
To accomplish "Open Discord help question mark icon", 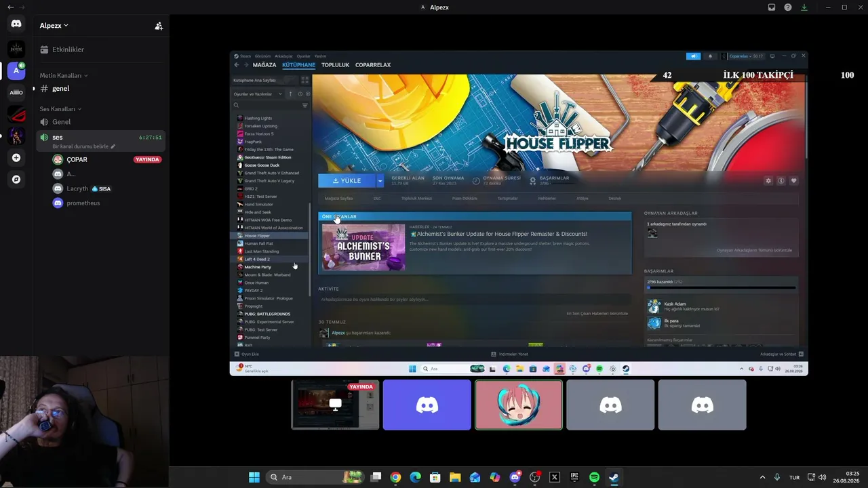I will pos(788,7).
